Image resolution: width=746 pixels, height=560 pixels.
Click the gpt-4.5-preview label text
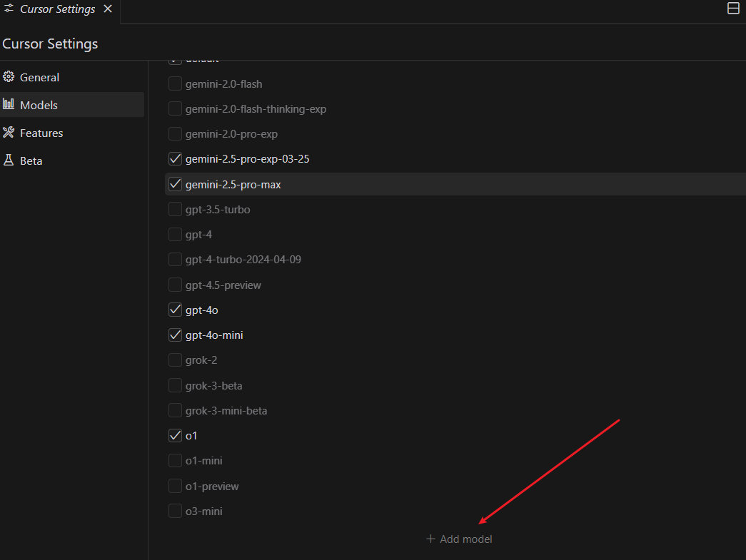[x=223, y=285]
